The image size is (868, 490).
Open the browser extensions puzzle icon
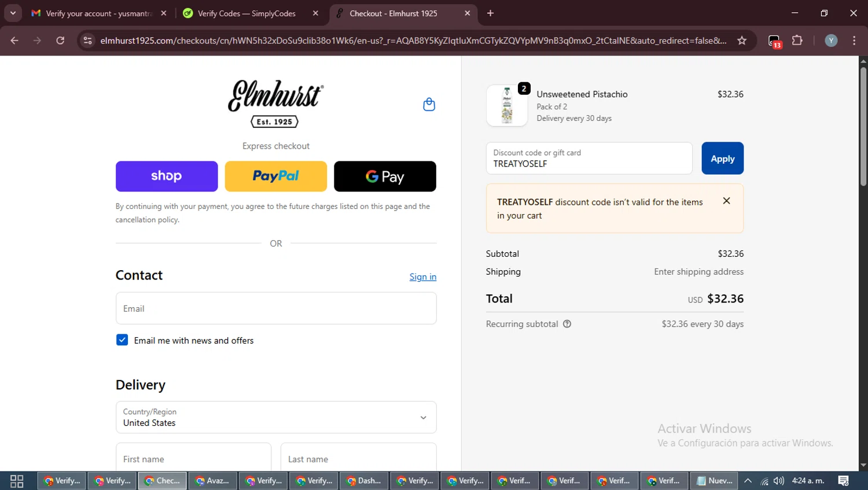tap(797, 40)
